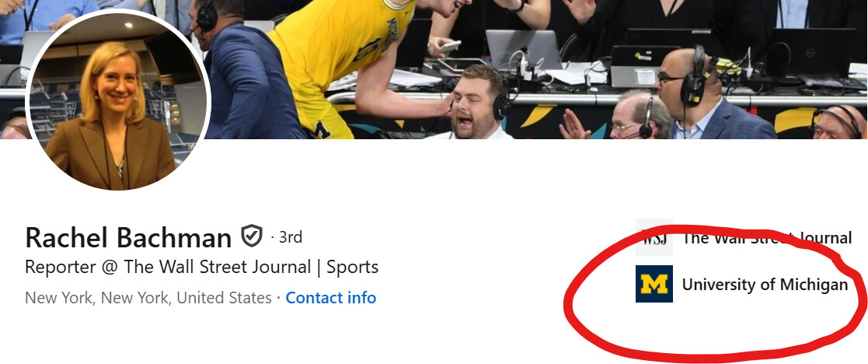Select the Reporter @ The Wall Street Journal headline
This screenshot has height=364, width=868.
coord(201,267)
